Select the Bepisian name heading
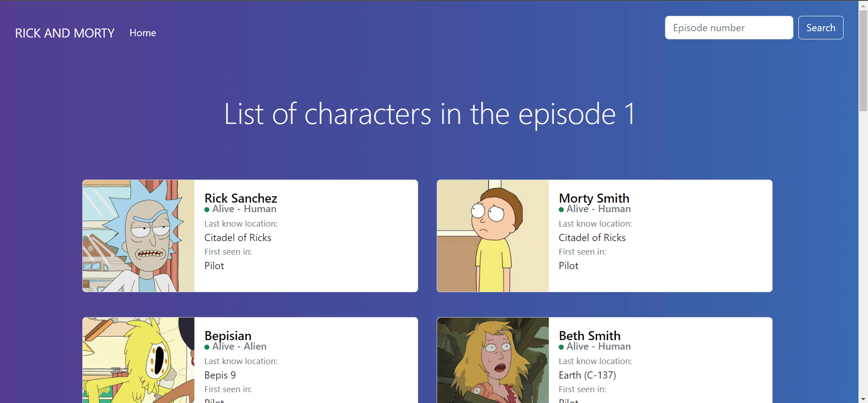The image size is (868, 403). [228, 336]
